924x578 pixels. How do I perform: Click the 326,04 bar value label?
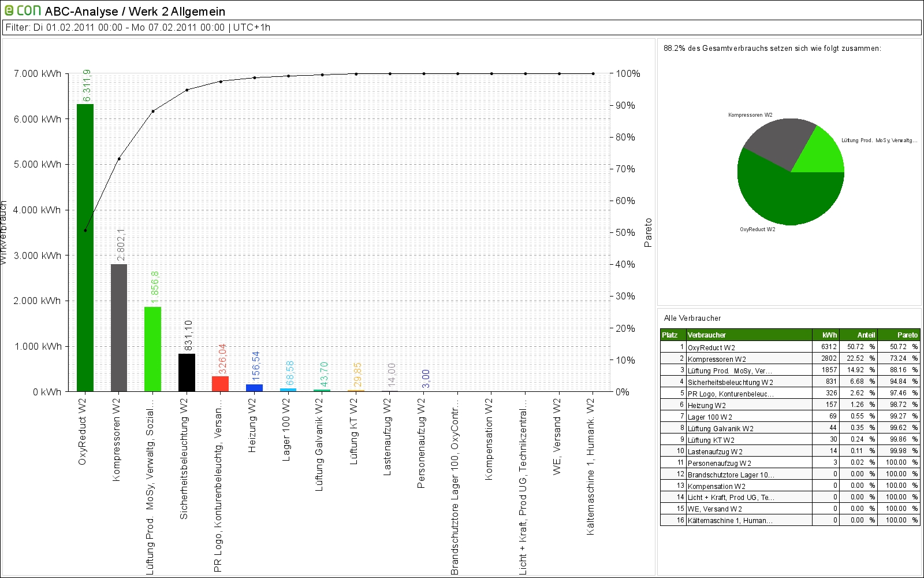(222, 358)
